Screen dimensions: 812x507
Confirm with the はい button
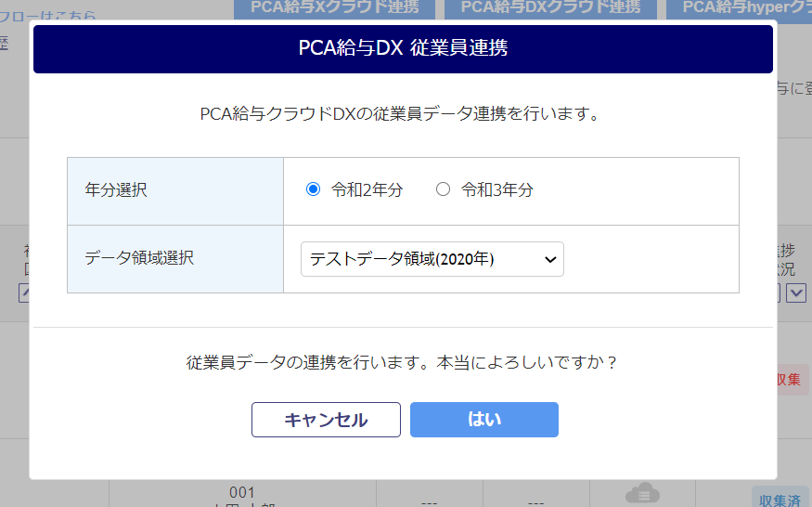[x=484, y=420]
